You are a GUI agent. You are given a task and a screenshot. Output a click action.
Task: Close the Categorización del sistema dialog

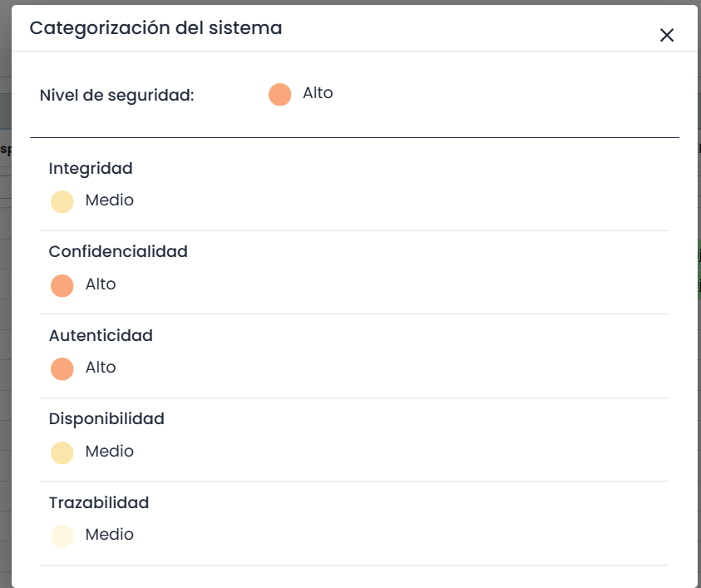click(x=666, y=35)
